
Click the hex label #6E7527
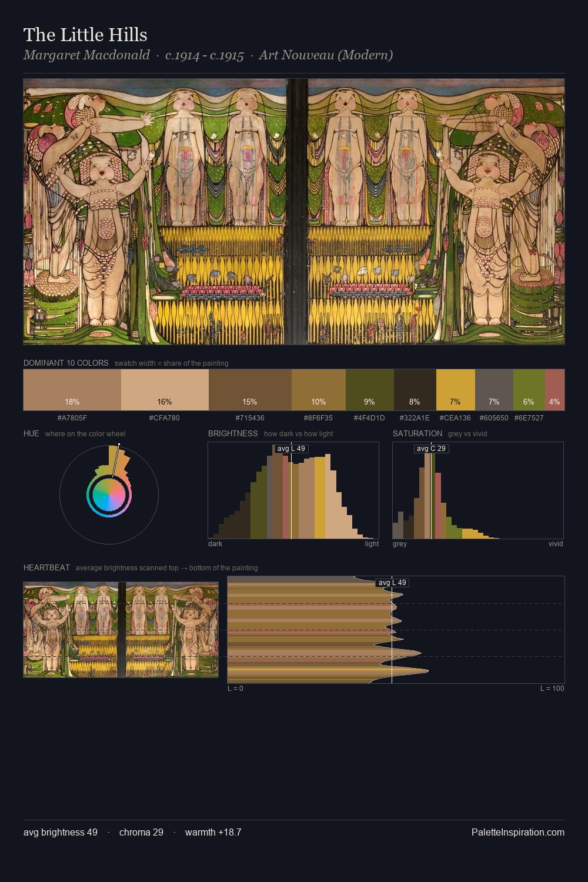point(529,418)
